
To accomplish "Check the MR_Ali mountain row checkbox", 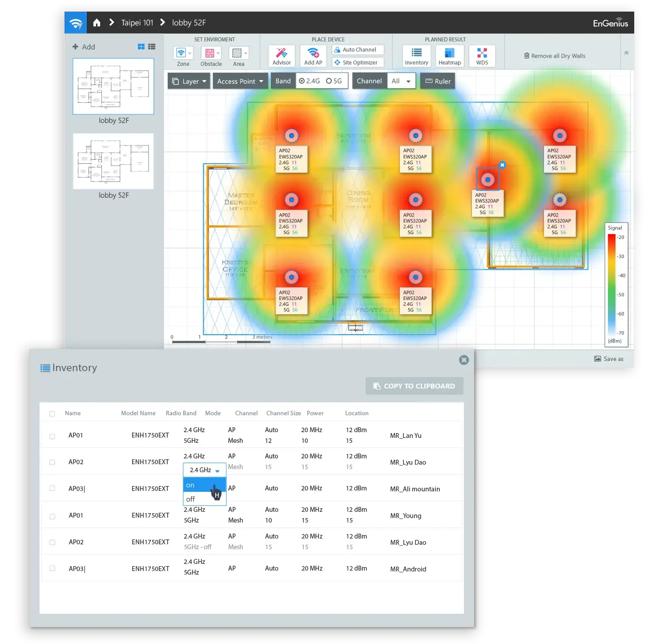I will tap(52, 488).
